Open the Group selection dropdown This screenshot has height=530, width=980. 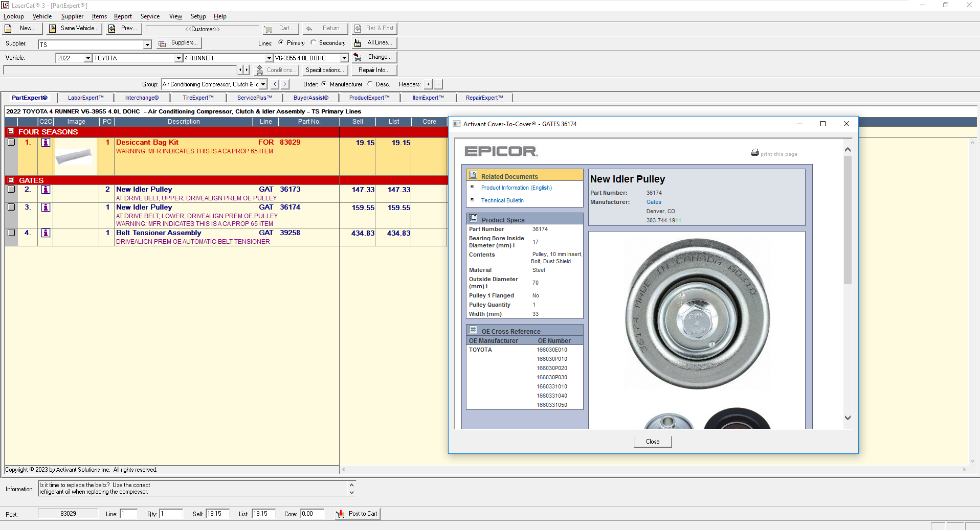pyautogui.click(x=263, y=84)
